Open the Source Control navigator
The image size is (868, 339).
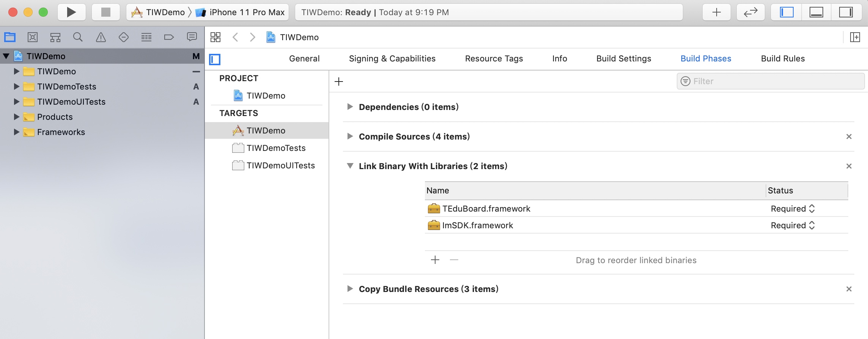coord(33,37)
